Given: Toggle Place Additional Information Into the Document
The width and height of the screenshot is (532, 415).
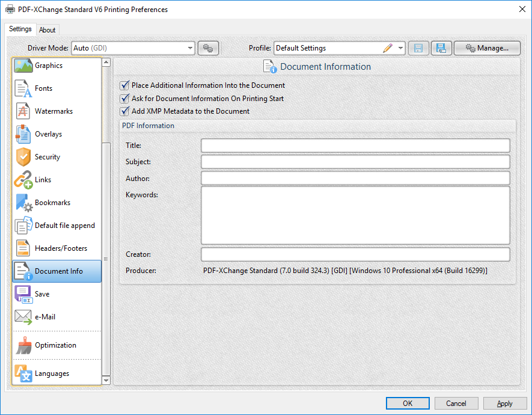Looking at the screenshot, I should pos(124,85).
